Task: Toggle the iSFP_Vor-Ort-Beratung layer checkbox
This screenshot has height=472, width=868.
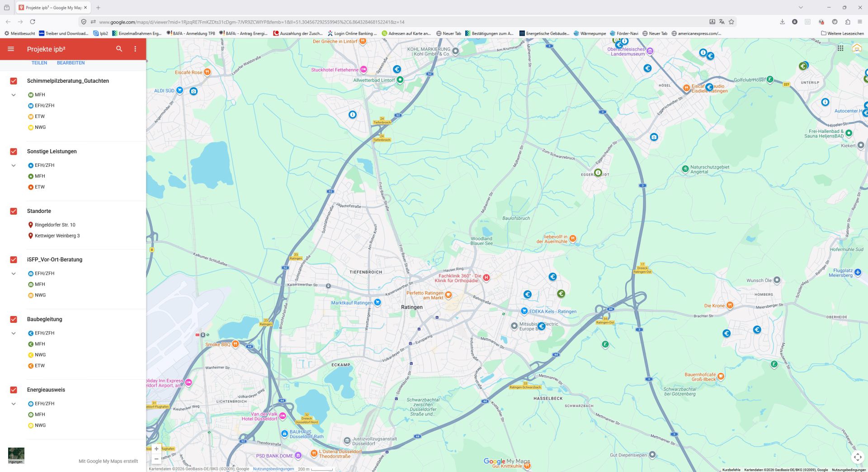Action: [14, 260]
